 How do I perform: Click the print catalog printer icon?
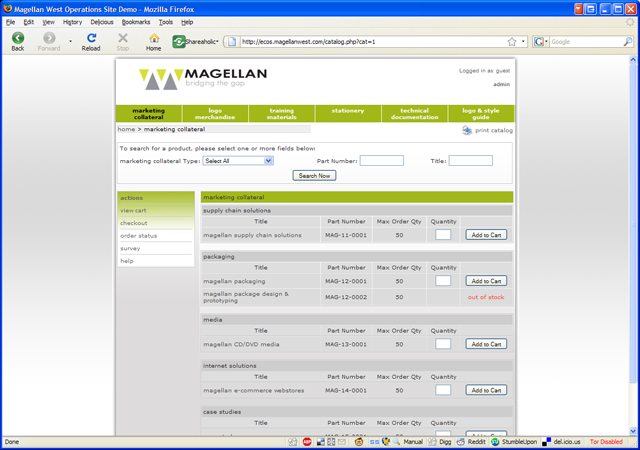click(x=467, y=130)
